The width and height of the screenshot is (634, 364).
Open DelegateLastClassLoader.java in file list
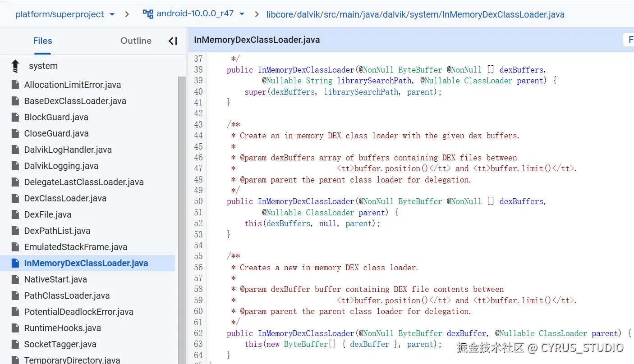click(84, 182)
